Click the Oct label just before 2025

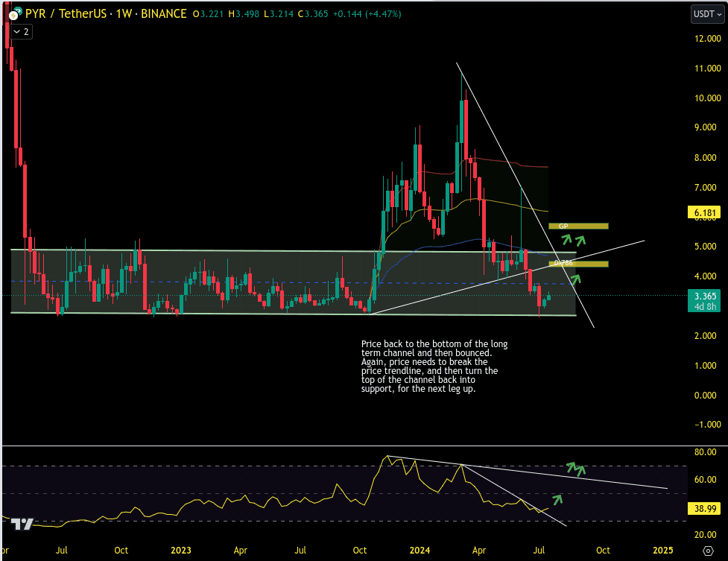tap(603, 551)
